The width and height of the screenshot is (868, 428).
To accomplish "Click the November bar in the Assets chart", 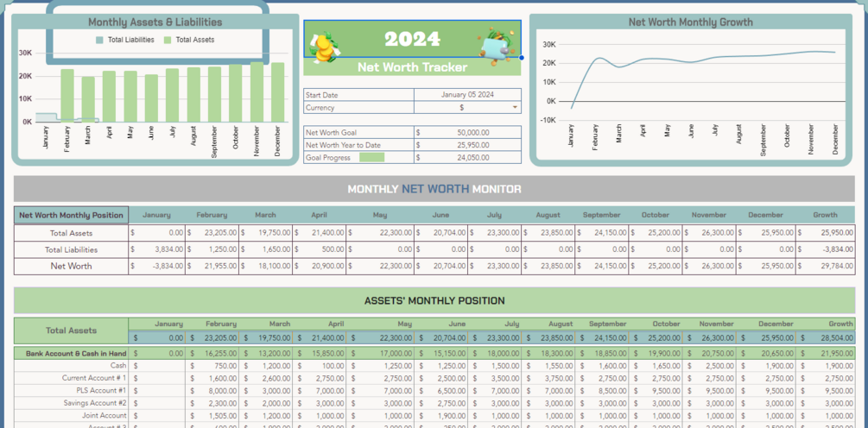I will tap(257, 91).
